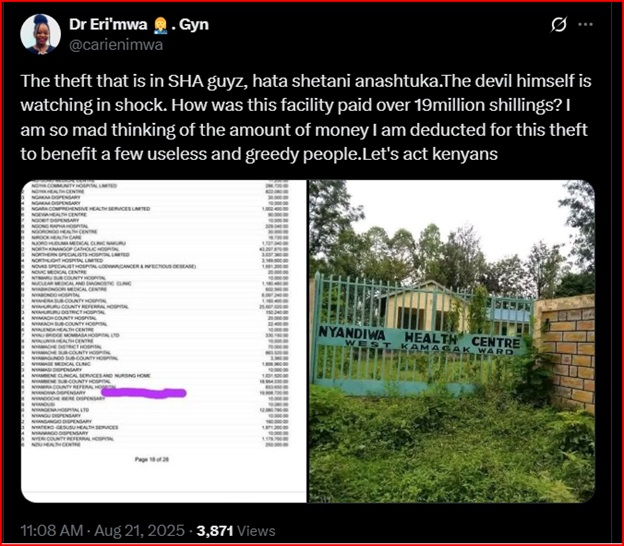This screenshot has height=546, width=624.
Task: Click the 11:08 AM timestamp
Action: [52, 530]
